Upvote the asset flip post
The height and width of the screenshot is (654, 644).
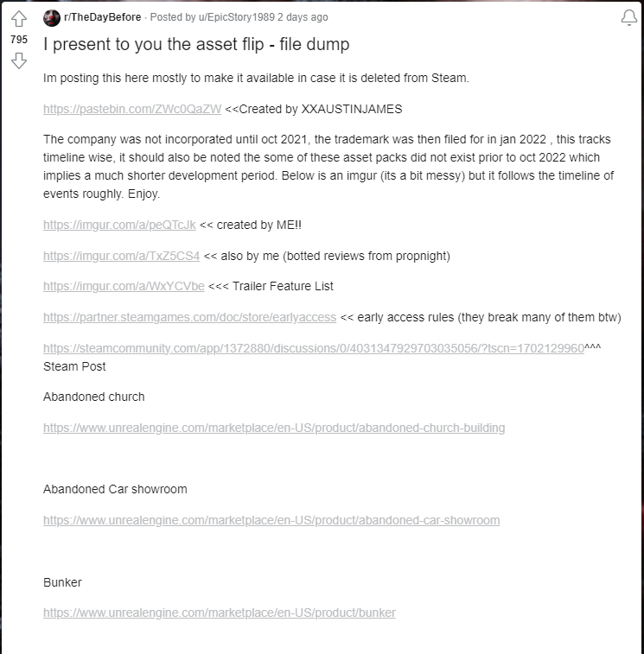coord(18,20)
